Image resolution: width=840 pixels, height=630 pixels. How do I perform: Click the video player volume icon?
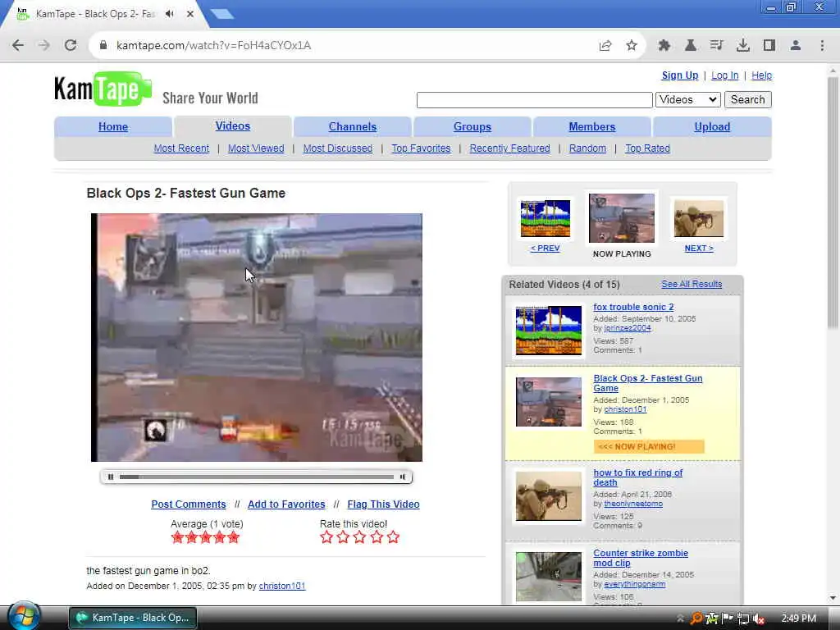pos(403,477)
